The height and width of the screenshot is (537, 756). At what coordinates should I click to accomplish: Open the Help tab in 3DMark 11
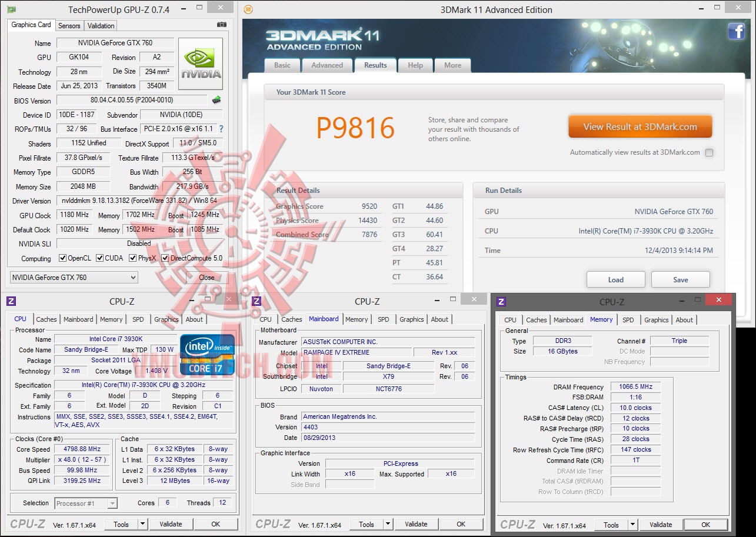click(415, 65)
